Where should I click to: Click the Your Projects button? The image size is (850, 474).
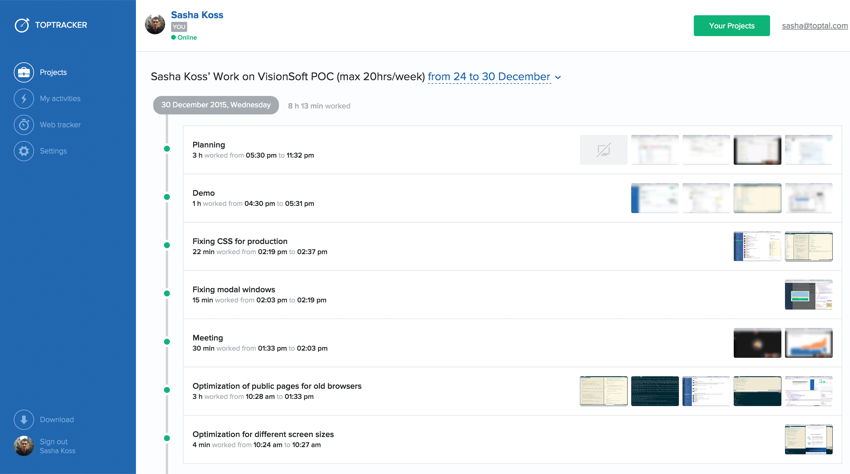tap(731, 25)
